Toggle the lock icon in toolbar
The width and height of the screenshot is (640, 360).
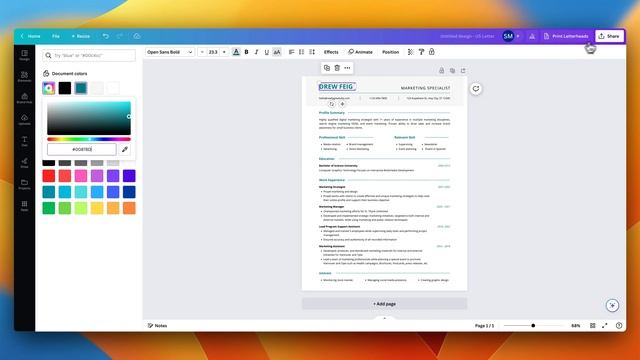click(431, 52)
